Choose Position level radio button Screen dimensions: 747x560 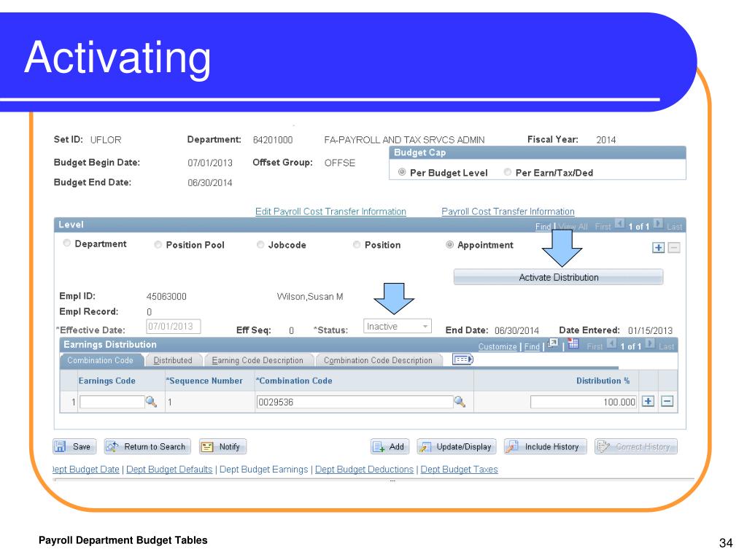point(357,244)
